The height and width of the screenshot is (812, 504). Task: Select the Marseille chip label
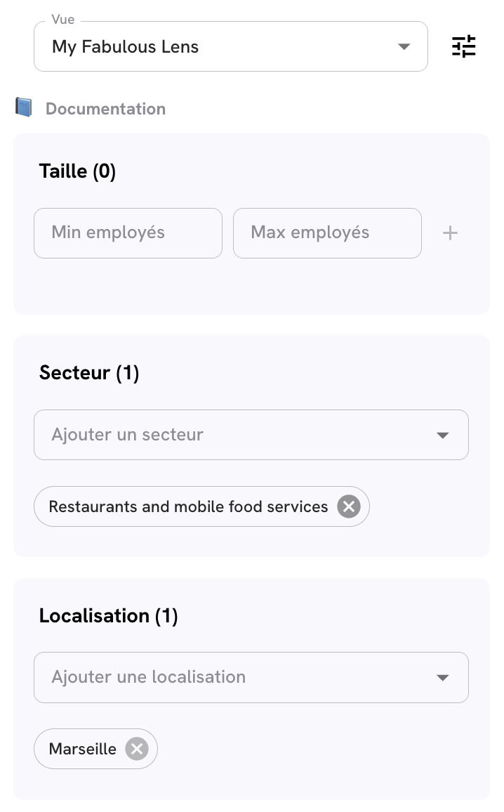[83, 749]
